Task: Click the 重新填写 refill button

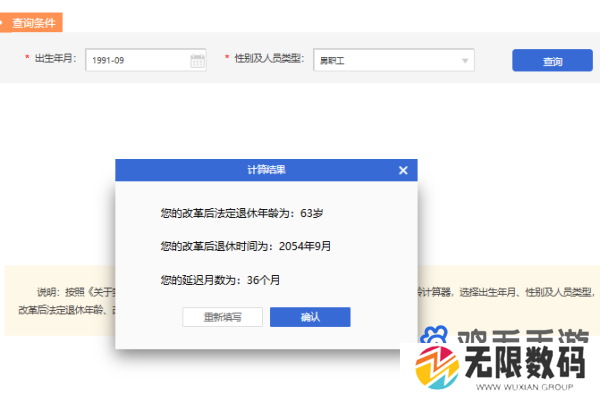Action: pyautogui.click(x=222, y=317)
